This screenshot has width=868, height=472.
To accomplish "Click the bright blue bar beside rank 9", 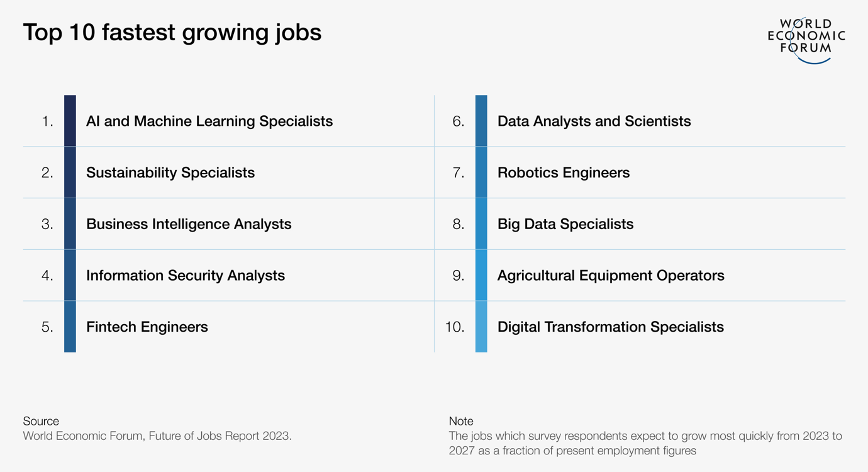I will pyautogui.click(x=481, y=275).
